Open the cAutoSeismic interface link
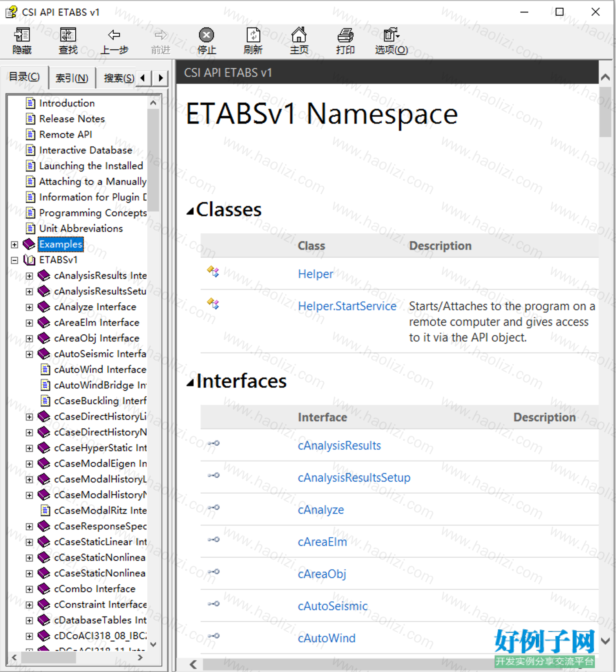Image resolution: width=616 pixels, height=672 pixels. pyautogui.click(x=333, y=606)
